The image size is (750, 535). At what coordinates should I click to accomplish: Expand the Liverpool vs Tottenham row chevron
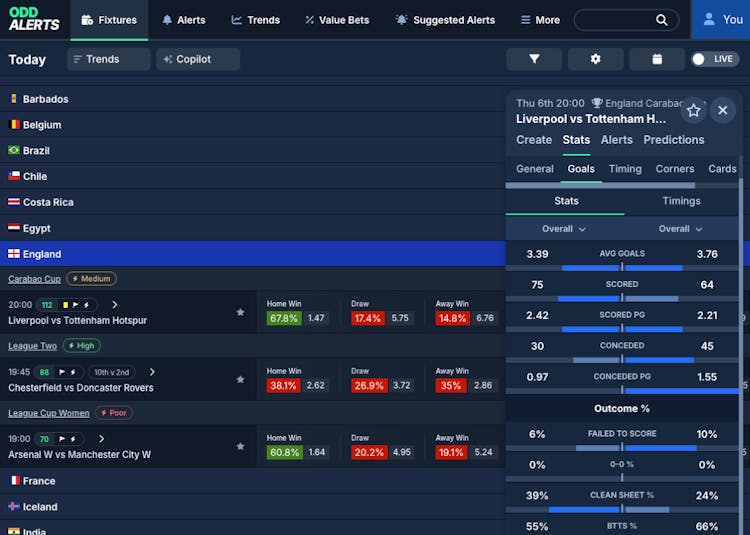click(115, 305)
